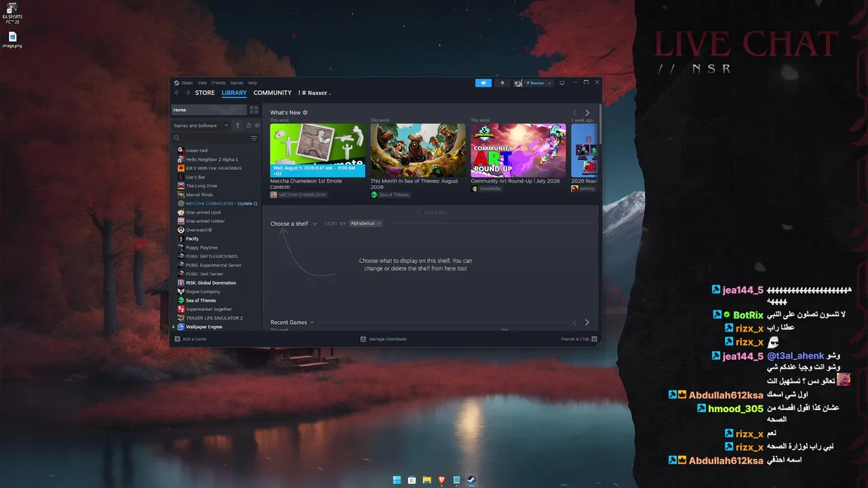Expand the Choose a shelf dropdown
The width and height of the screenshot is (868, 488).
pos(294,224)
